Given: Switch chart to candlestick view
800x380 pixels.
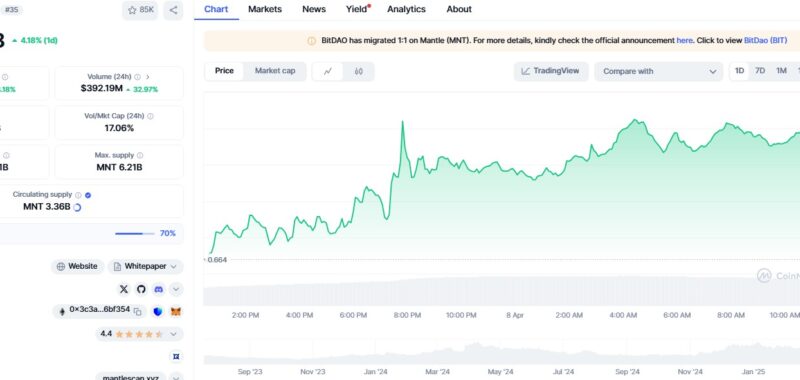Looking at the screenshot, I should click(359, 71).
